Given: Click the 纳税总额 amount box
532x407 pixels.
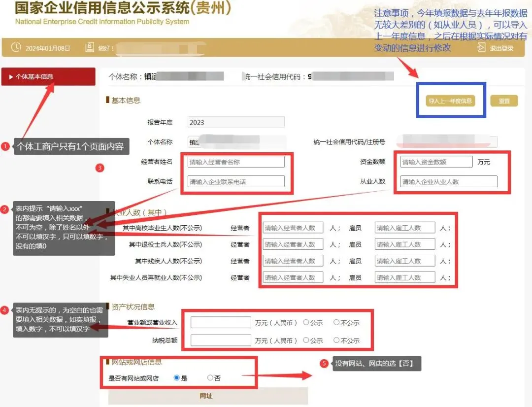Looking at the screenshot, I should (x=220, y=340).
